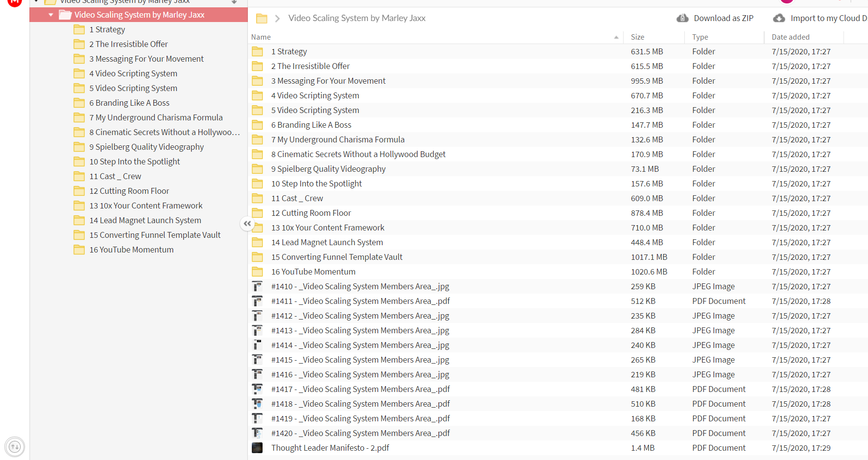Click the Import to my Cloud Drive icon
Image resolution: width=868 pixels, height=460 pixels.
coord(779,18)
